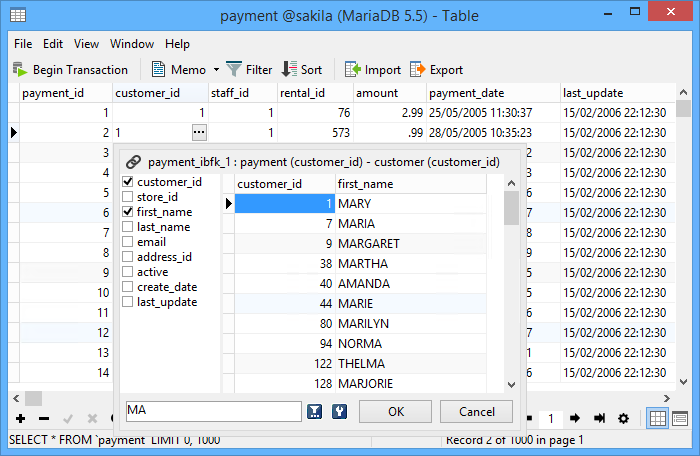Uncheck the customer_id column checkbox
The width and height of the screenshot is (700, 456).
(x=128, y=181)
